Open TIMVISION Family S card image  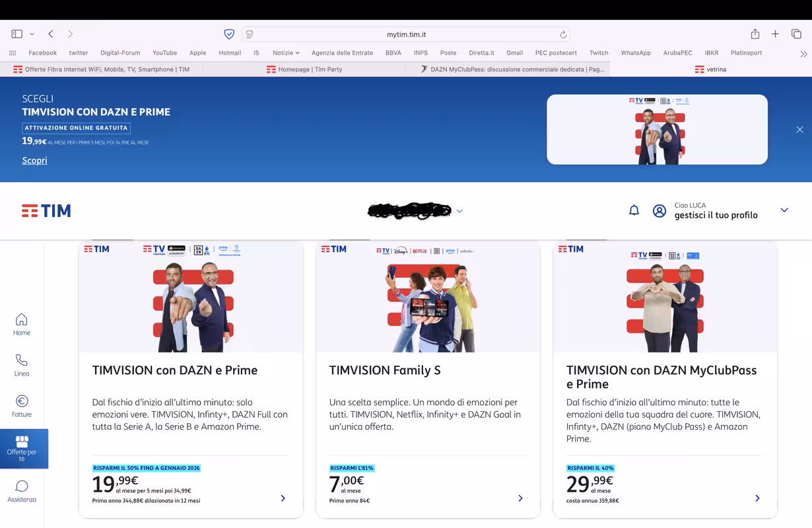coord(428,296)
